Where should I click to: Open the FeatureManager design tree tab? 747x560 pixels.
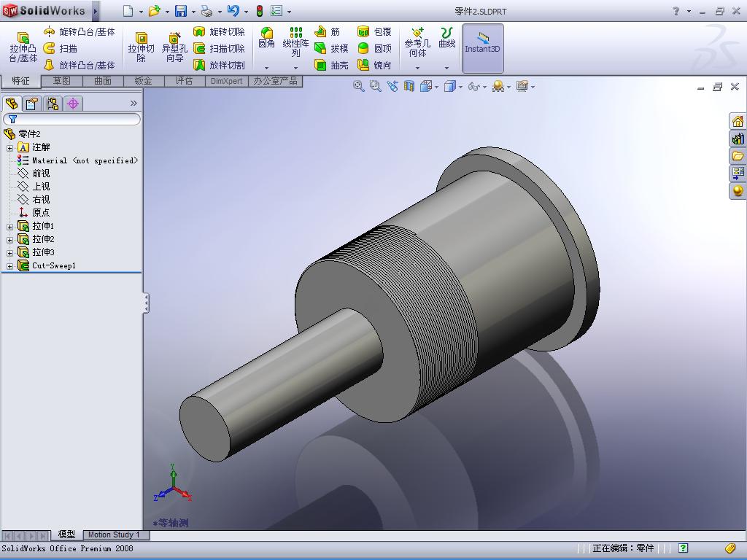pos(12,104)
